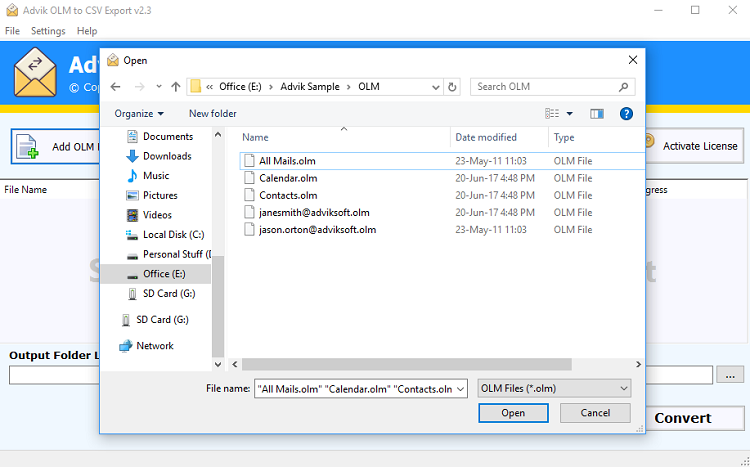Open the File menu in Advik window

pyautogui.click(x=12, y=31)
